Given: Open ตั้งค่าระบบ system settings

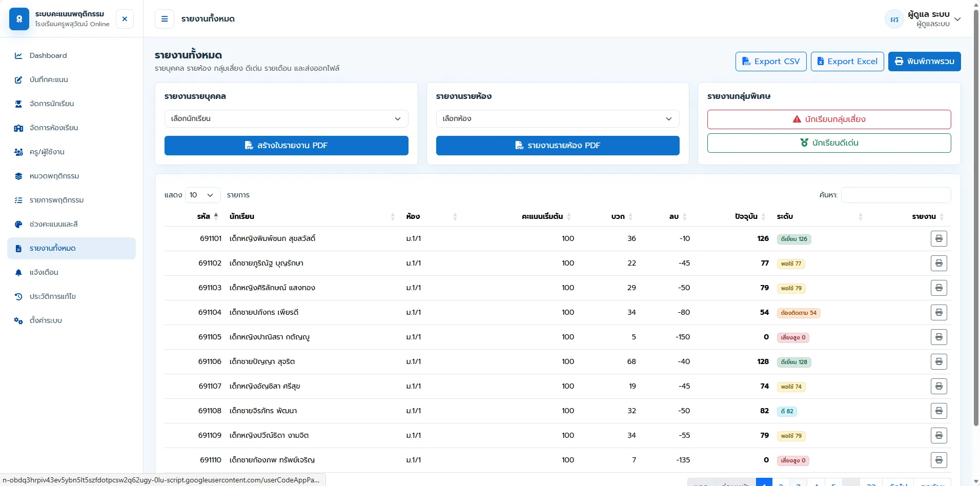Looking at the screenshot, I should point(71,320).
